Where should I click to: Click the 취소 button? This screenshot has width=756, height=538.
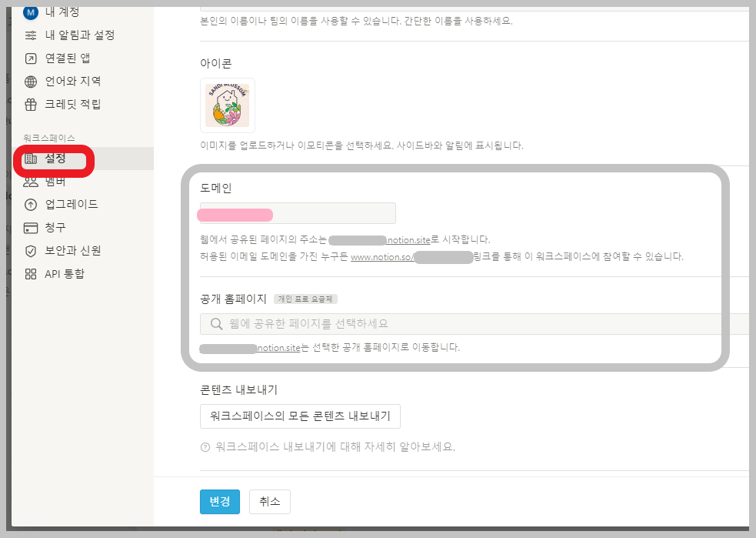pos(269,501)
